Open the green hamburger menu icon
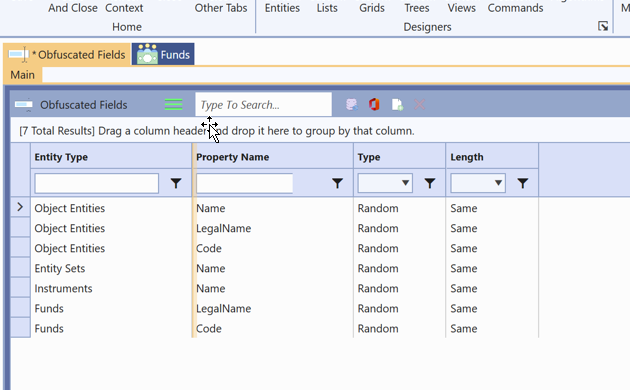This screenshot has width=630, height=390. (174, 105)
